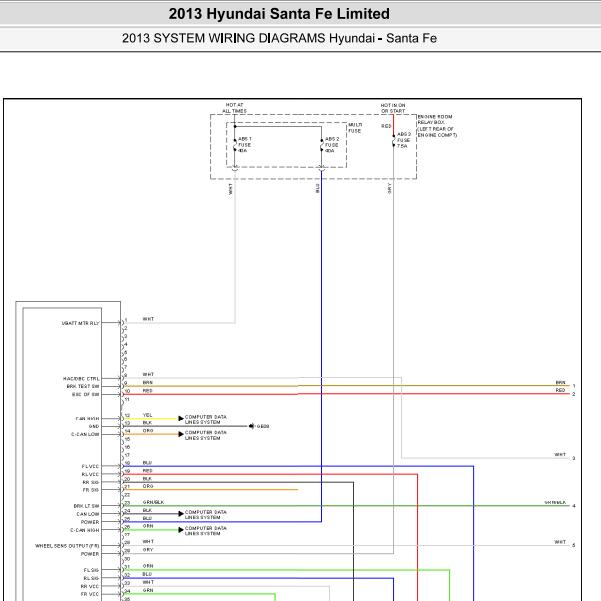Select the 'RR SIG' terminal label
The image size is (601, 601).
[x=90, y=482]
